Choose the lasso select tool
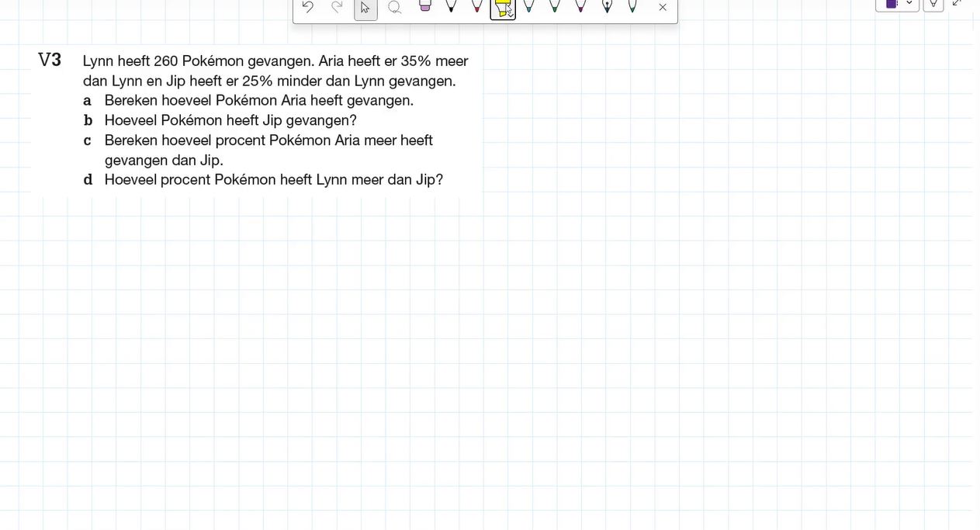The width and height of the screenshot is (980, 530). click(394, 7)
